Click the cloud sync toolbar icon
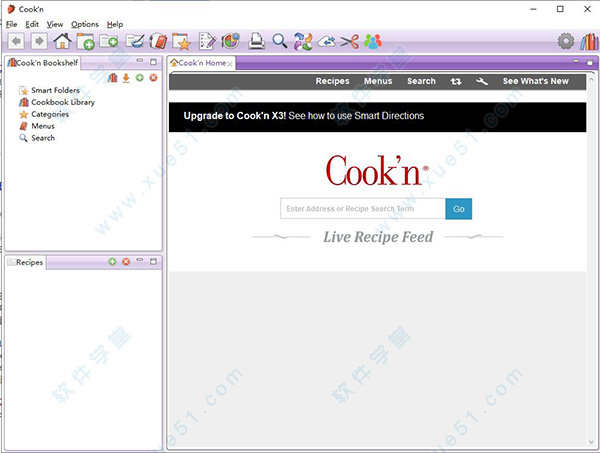The image size is (600, 453). pyautogui.click(x=326, y=41)
